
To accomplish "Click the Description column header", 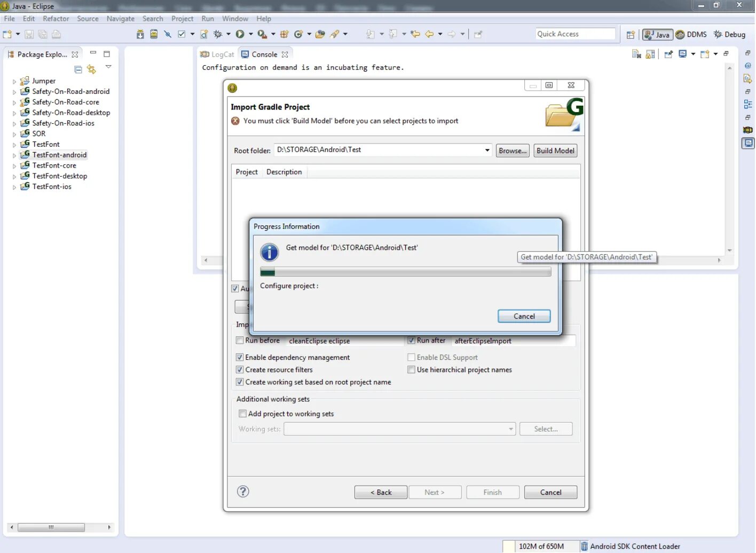I will 284,172.
